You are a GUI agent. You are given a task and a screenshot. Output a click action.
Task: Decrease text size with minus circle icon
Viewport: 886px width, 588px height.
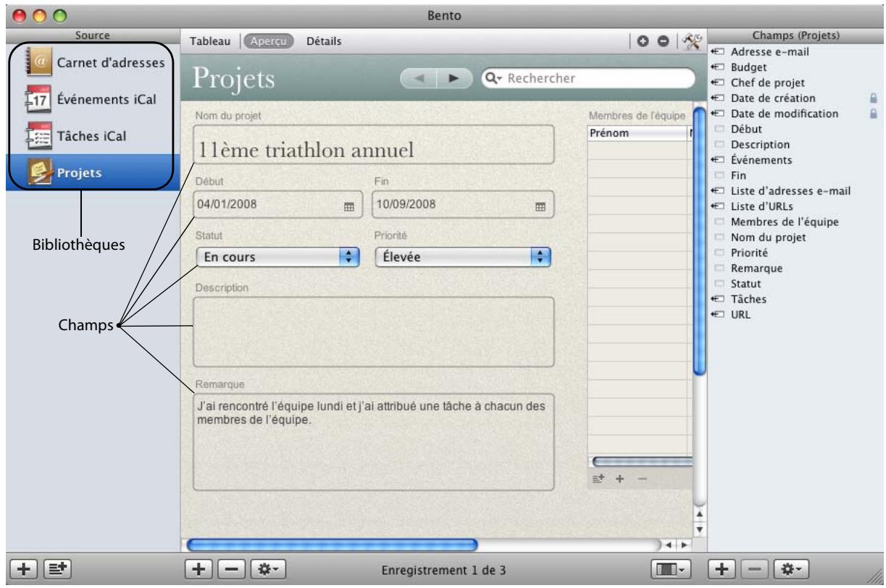click(x=662, y=43)
